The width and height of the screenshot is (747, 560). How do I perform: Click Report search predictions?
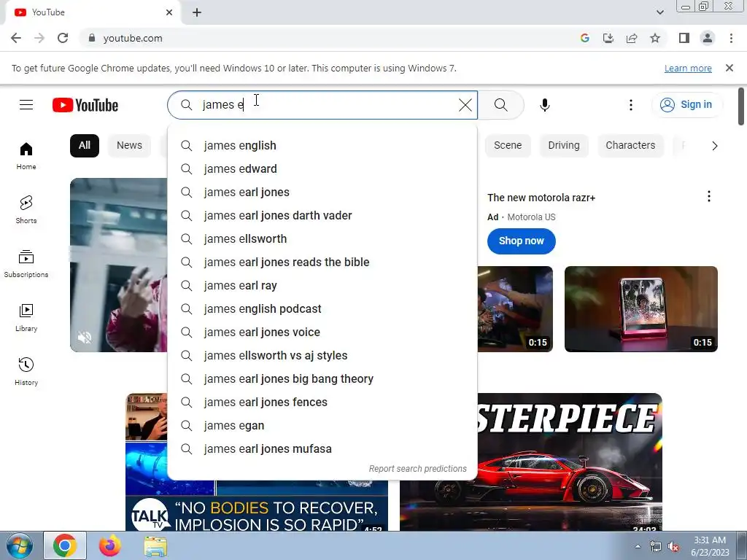click(x=418, y=469)
